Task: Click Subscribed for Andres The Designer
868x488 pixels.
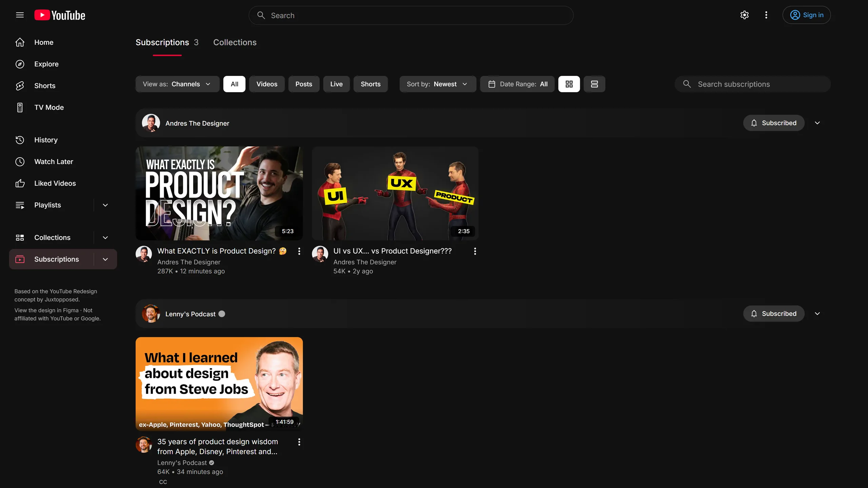Action: click(774, 123)
